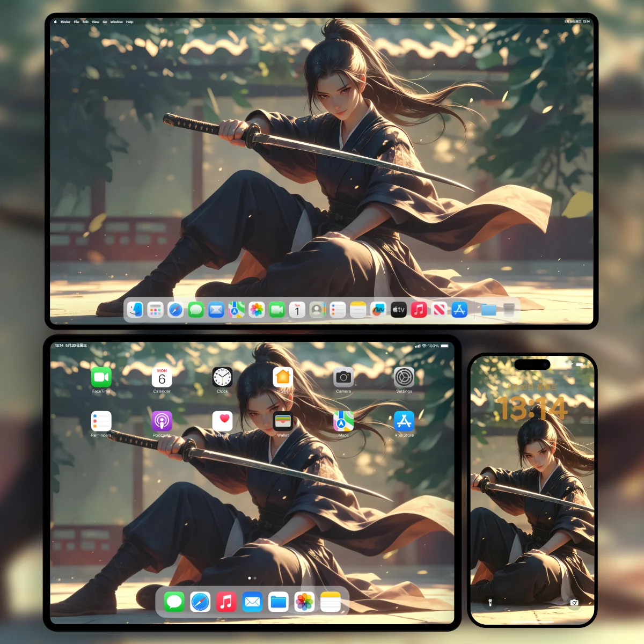Open the Apple menu

55,22
